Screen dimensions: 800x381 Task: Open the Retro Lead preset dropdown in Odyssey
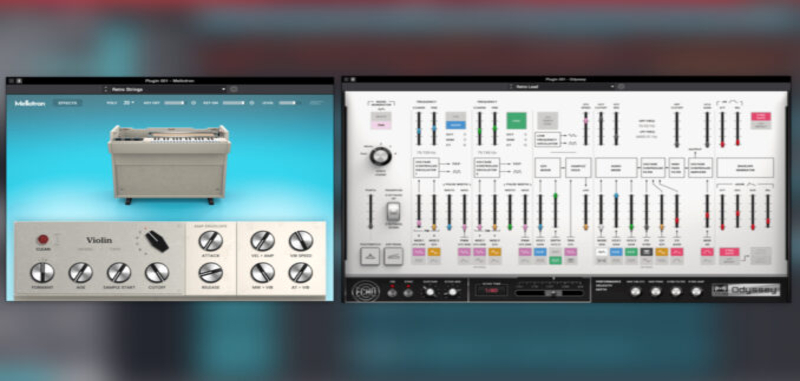click(564, 87)
